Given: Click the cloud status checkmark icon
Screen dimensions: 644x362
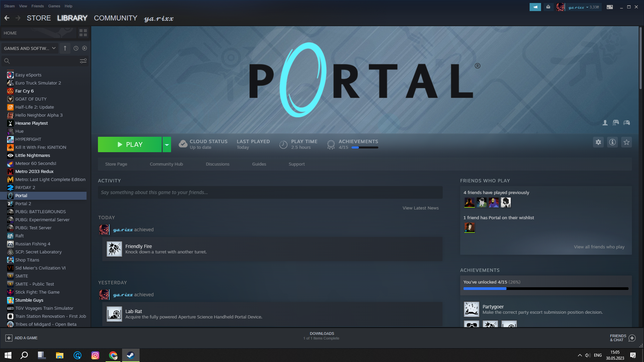Looking at the screenshot, I should pyautogui.click(x=183, y=144).
